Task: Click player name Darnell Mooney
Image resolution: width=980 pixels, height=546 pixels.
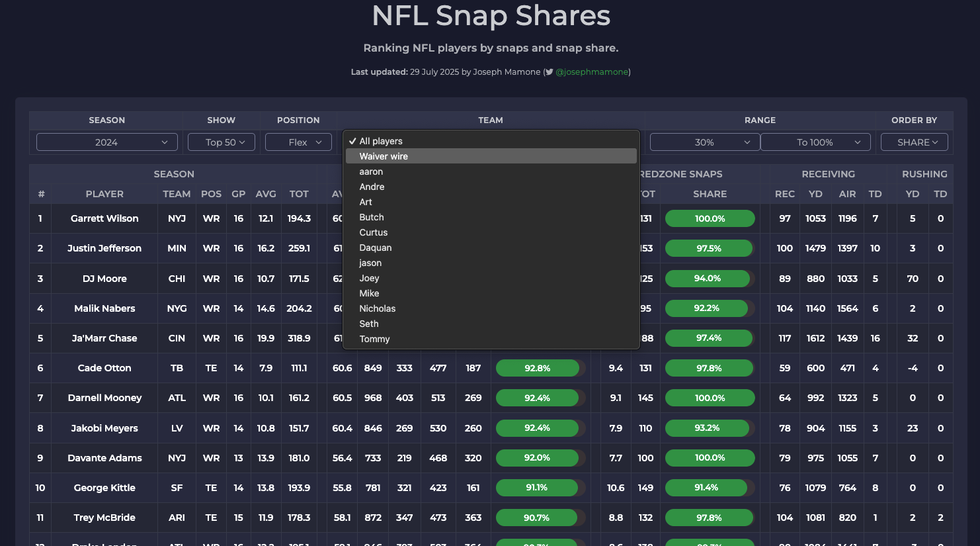Action: click(104, 398)
